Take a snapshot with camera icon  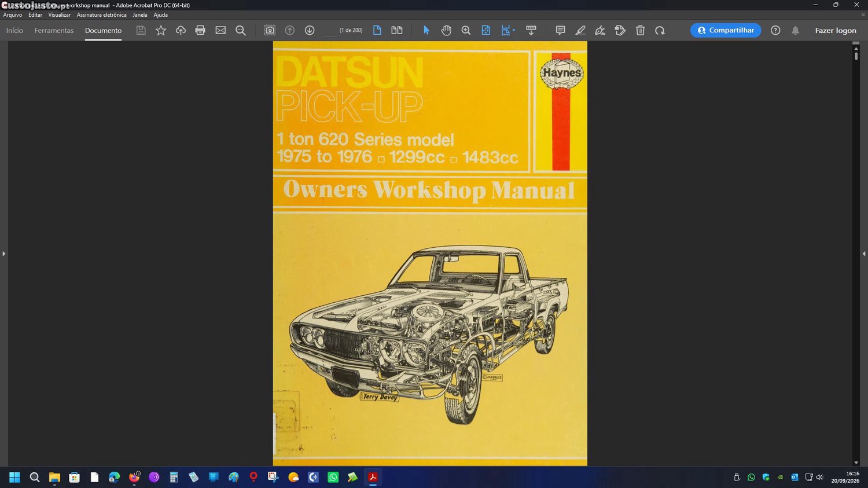click(270, 30)
